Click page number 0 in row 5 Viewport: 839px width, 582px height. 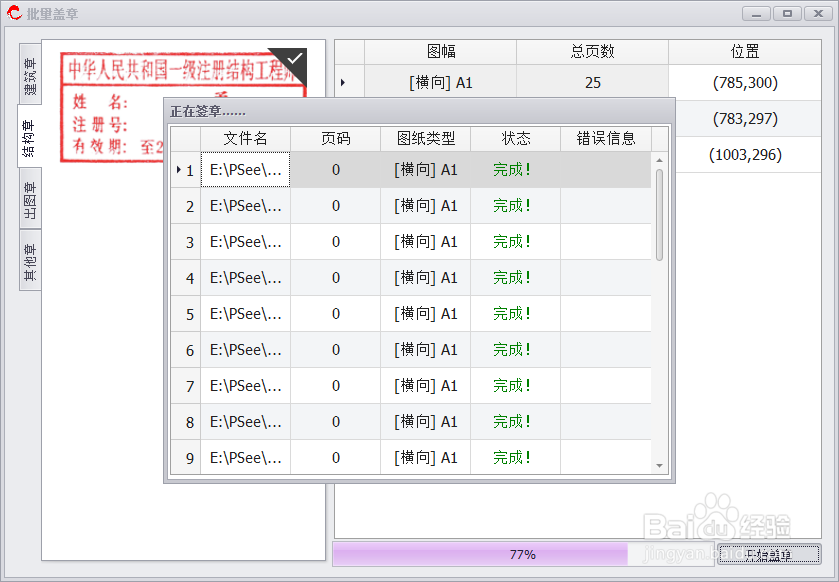click(335, 314)
